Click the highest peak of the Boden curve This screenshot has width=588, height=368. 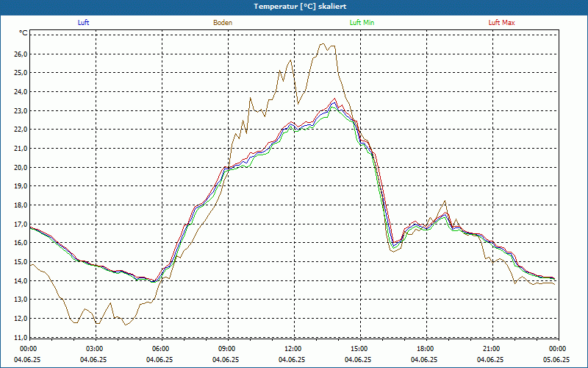coord(321,44)
